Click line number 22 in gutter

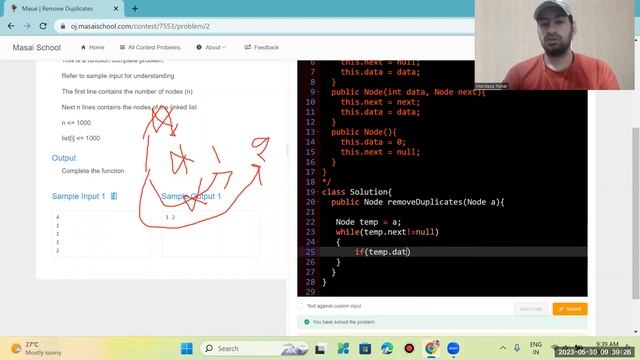pyautogui.click(x=310, y=222)
